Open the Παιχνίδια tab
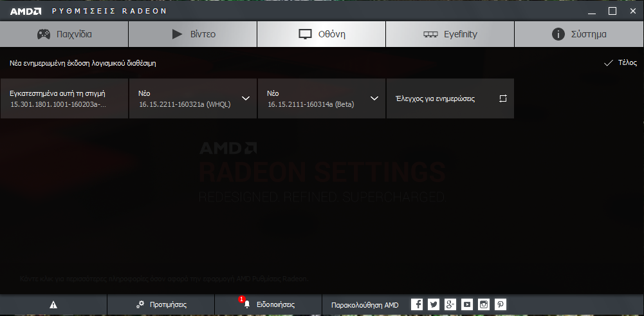 pos(64,34)
